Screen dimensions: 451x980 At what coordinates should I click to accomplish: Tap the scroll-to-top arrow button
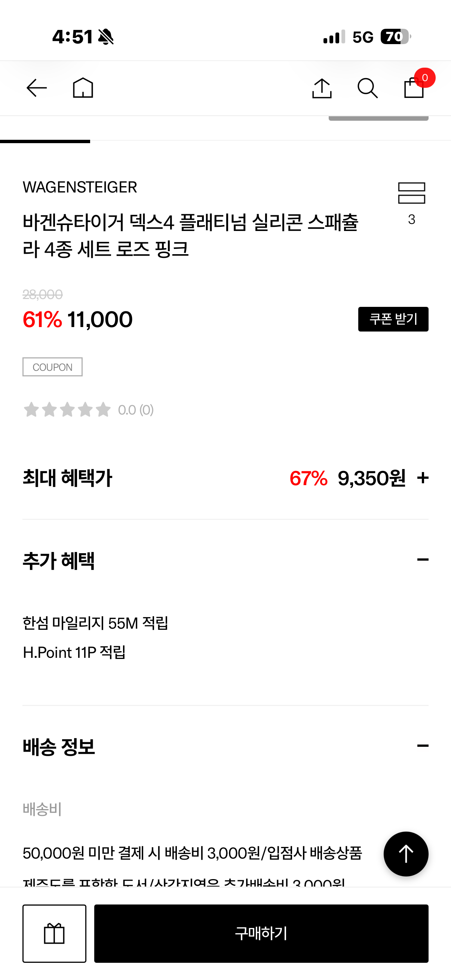tap(406, 854)
